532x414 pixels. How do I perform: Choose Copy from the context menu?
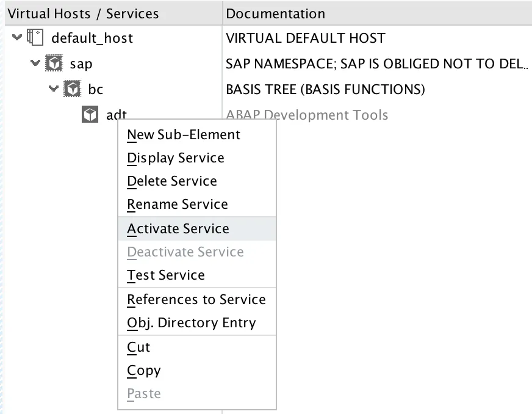click(x=144, y=371)
